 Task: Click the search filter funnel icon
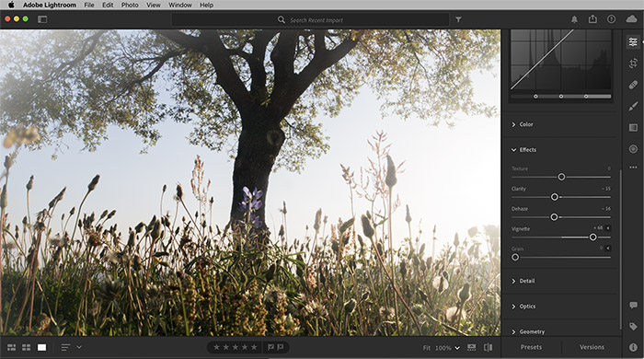[x=458, y=19]
